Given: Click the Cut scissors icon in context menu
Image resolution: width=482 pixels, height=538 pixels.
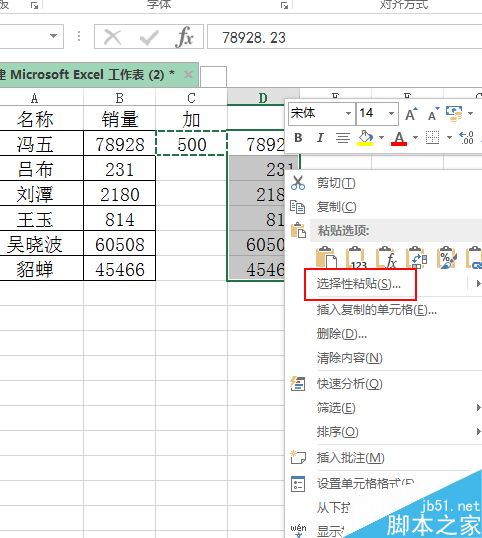Looking at the screenshot, I should point(298,183).
